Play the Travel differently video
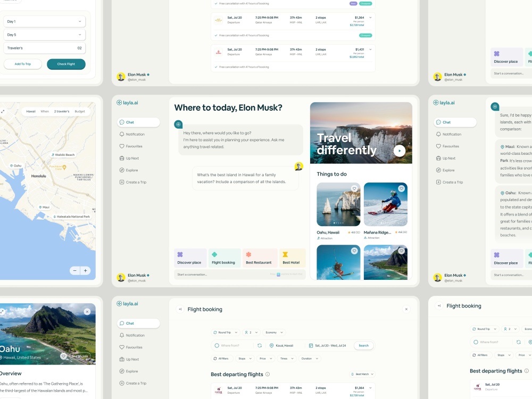The image size is (532, 399). pos(400,151)
